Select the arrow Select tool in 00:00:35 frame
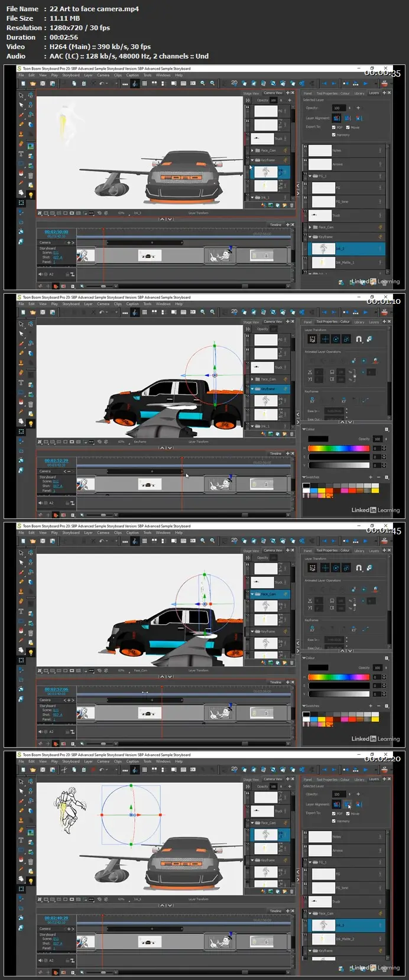This screenshot has height=980, width=409. (21, 95)
